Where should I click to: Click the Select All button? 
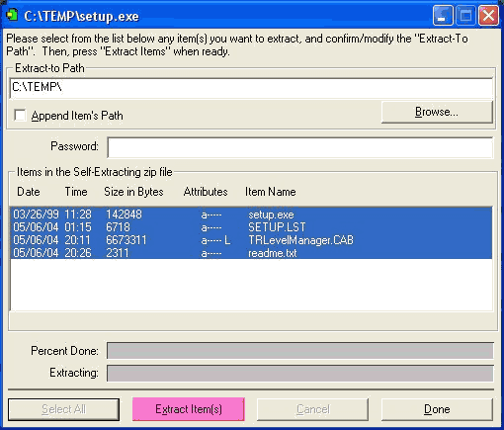tap(63, 409)
